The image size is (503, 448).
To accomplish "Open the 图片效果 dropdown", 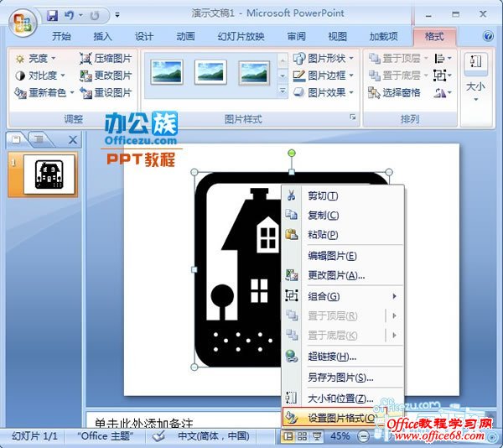I will (323, 93).
